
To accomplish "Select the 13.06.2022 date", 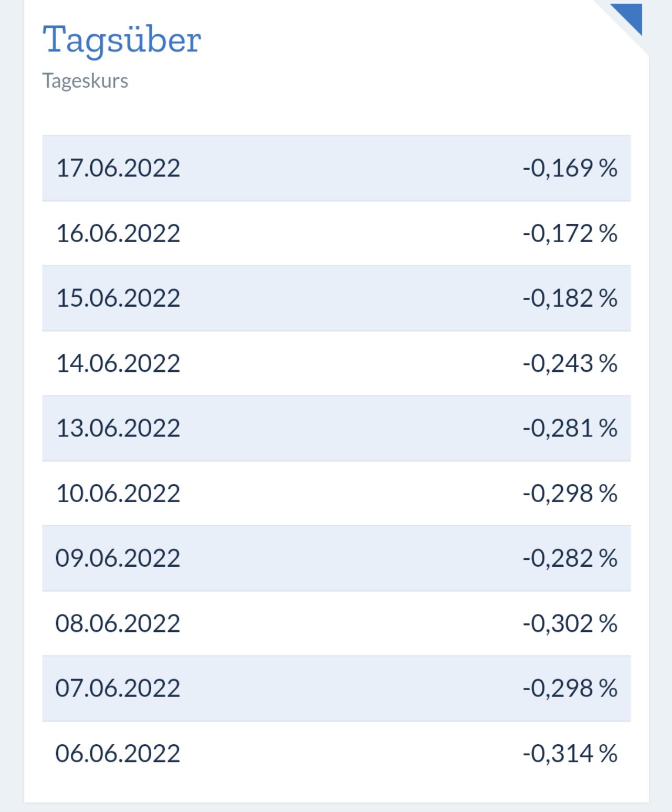I will [118, 428].
